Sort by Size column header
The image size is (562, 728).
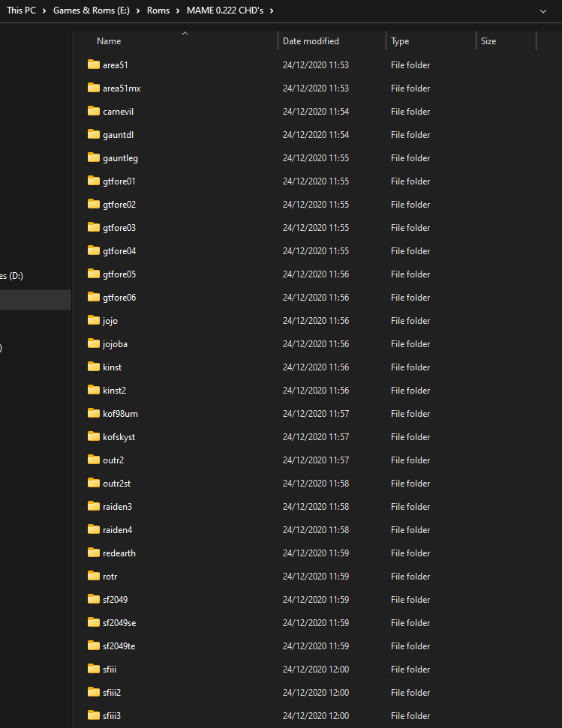coord(488,40)
